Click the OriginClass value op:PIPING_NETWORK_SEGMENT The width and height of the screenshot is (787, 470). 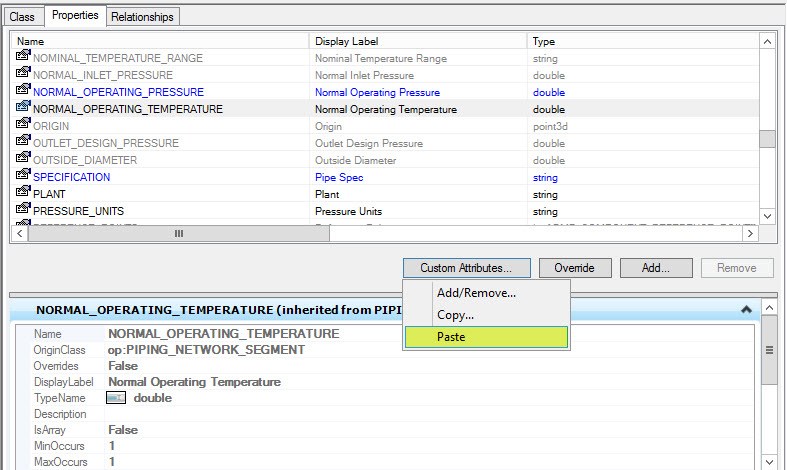pyautogui.click(x=206, y=350)
